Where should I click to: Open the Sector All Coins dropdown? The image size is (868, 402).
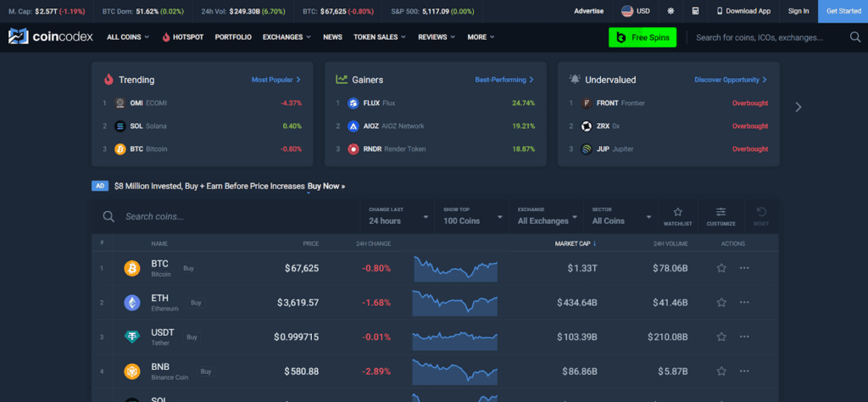coord(621,216)
